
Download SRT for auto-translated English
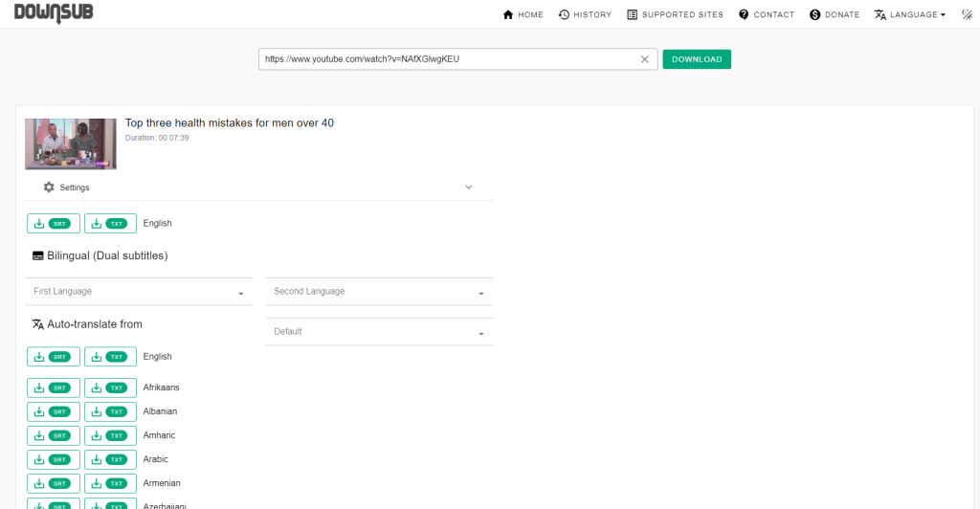click(x=54, y=357)
